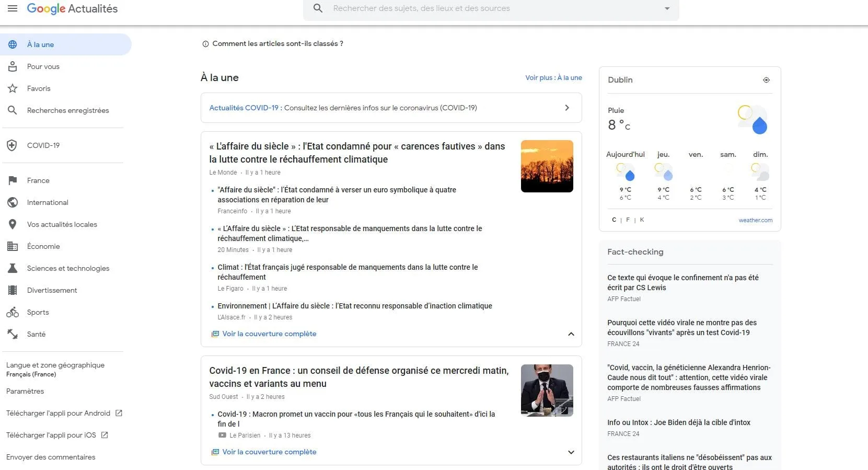Click Voir plus : À la une link
Image resolution: width=868 pixels, height=470 pixels.
coord(553,77)
